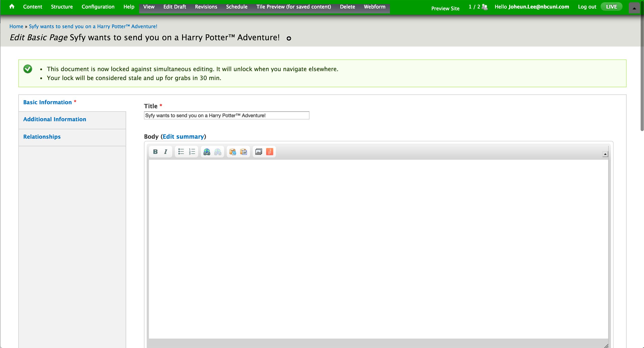Go to the home icon in admin bar

pyautogui.click(x=12, y=7)
